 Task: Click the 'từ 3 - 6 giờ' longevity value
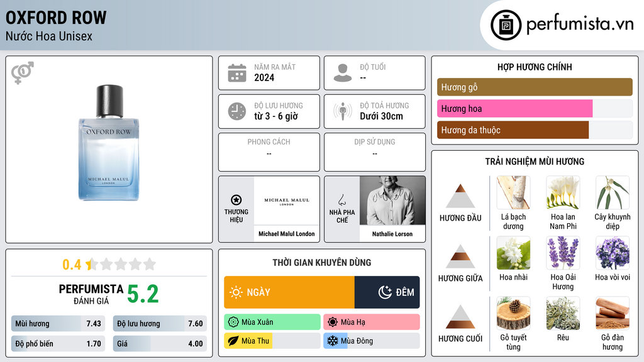pyautogui.click(x=276, y=116)
